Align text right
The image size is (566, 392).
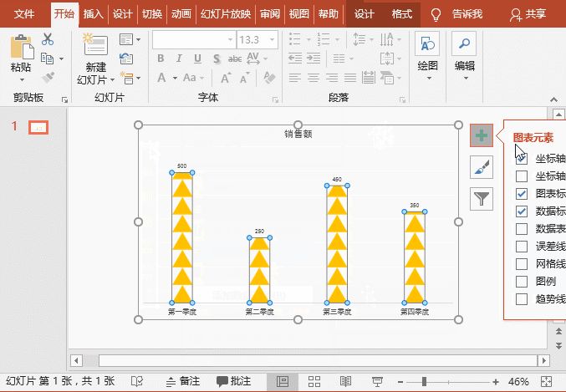point(332,77)
